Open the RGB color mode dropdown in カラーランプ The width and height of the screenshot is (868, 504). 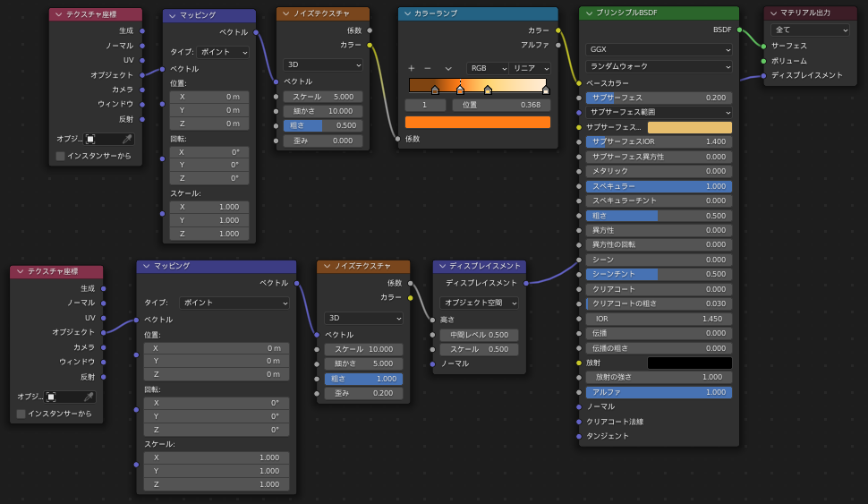(488, 68)
